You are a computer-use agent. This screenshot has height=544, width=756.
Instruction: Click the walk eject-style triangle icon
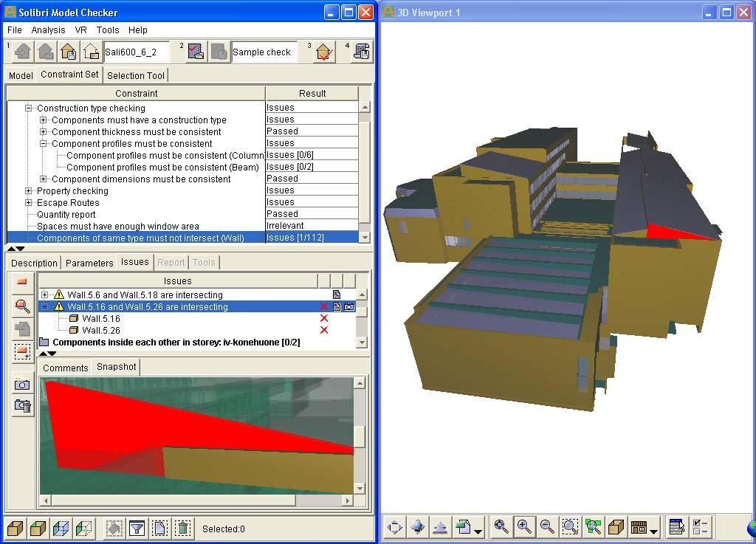(440, 526)
